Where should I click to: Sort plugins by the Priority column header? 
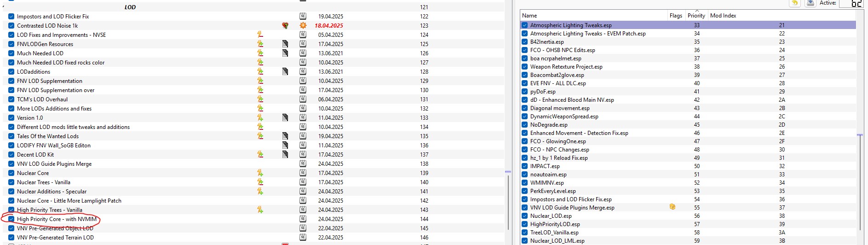(696, 16)
